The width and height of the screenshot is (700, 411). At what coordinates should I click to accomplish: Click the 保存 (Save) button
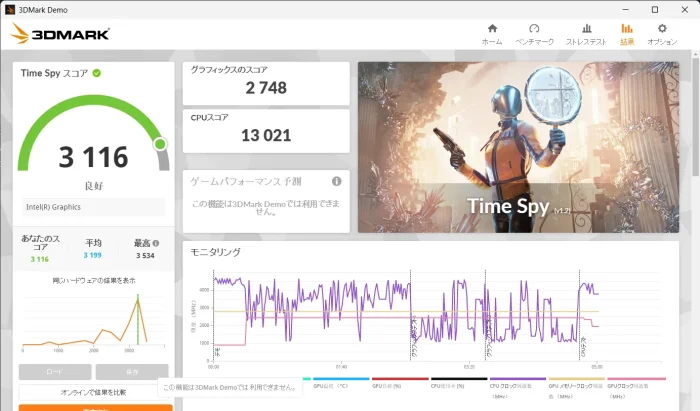tap(132, 372)
